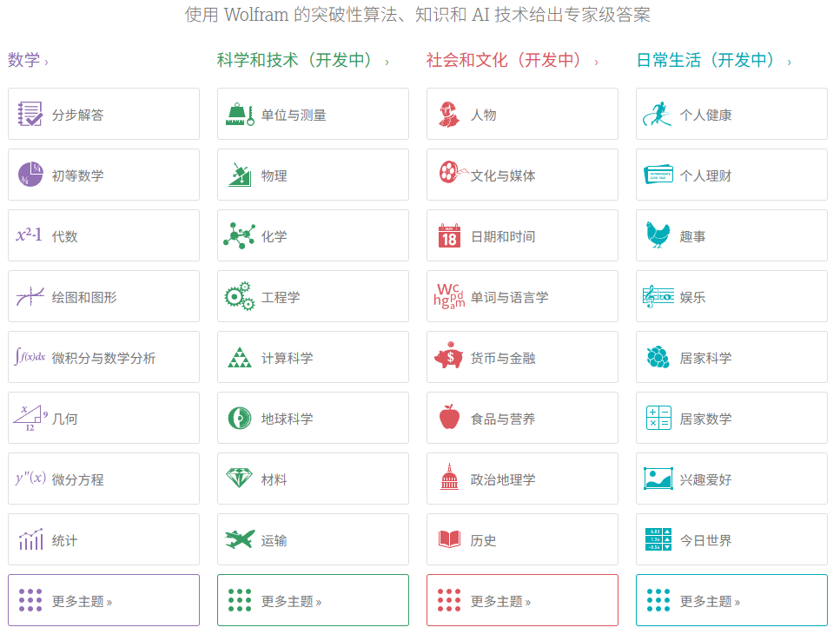Click the 趣事 chicken icon
Screen dimensions: 840x634
[658, 235]
